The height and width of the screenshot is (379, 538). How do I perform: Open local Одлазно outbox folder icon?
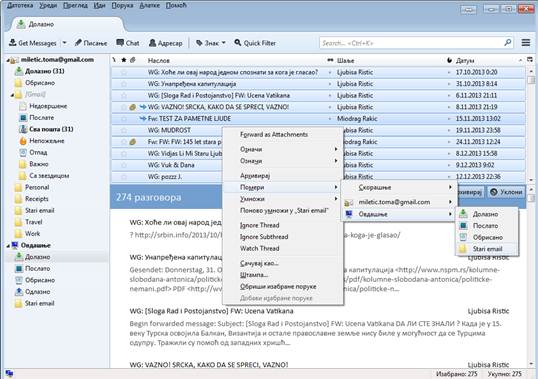[x=19, y=292]
